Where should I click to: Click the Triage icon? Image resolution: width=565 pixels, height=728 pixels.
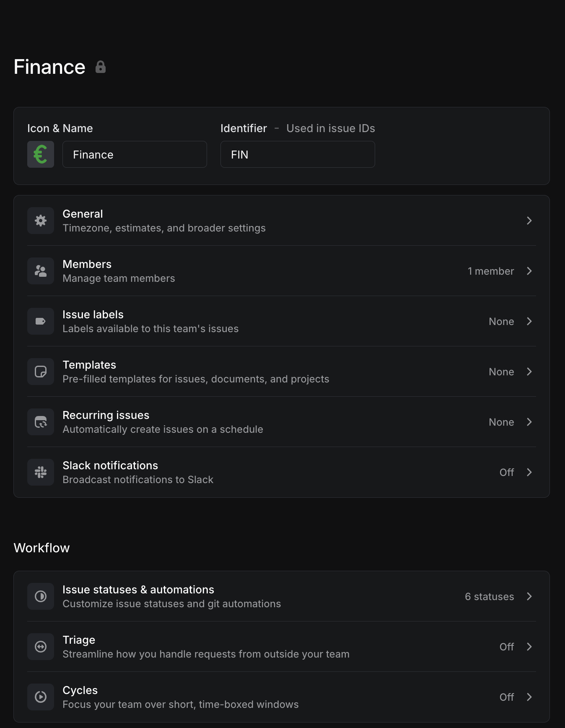41,647
